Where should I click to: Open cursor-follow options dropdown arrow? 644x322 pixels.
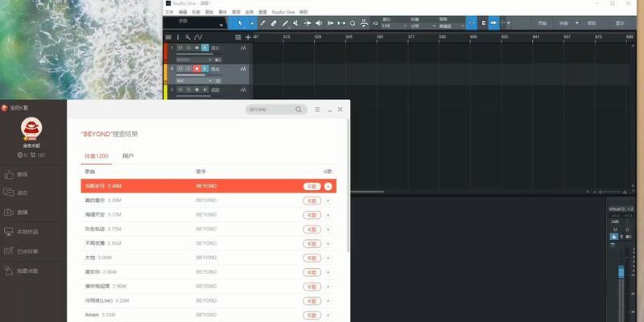(x=509, y=23)
